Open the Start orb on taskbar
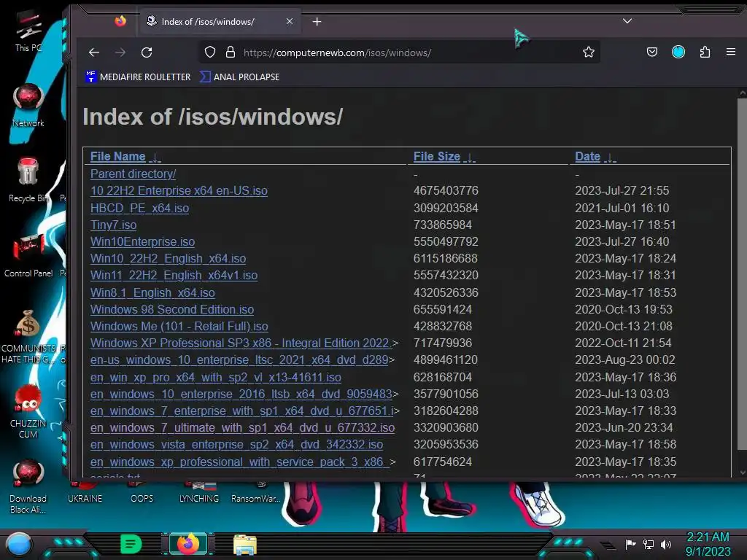This screenshot has height=560, width=747. [x=19, y=544]
